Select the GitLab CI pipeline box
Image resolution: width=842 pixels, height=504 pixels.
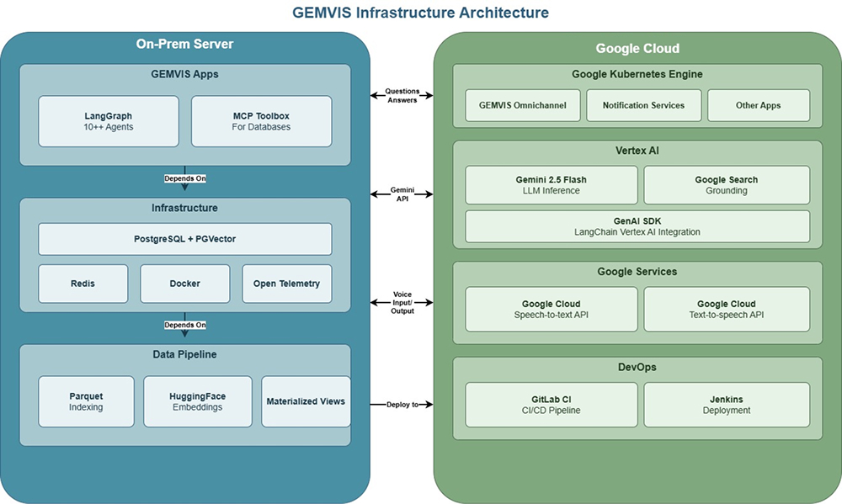(552, 405)
